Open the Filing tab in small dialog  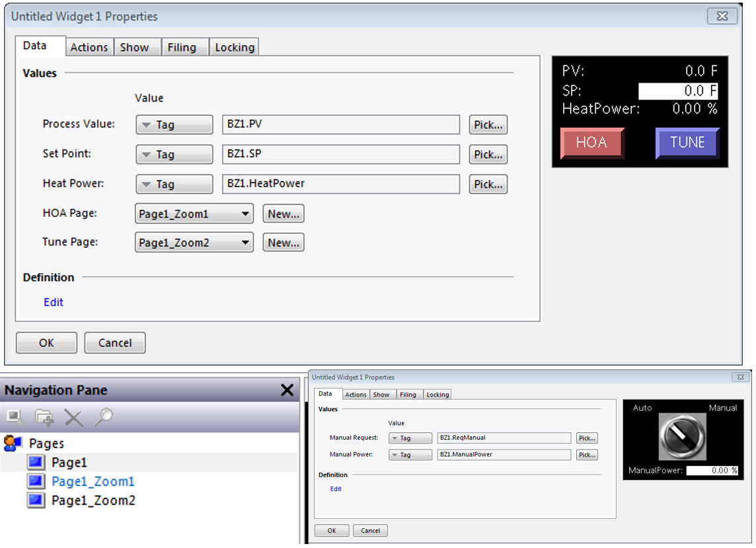[x=409, y=395]
